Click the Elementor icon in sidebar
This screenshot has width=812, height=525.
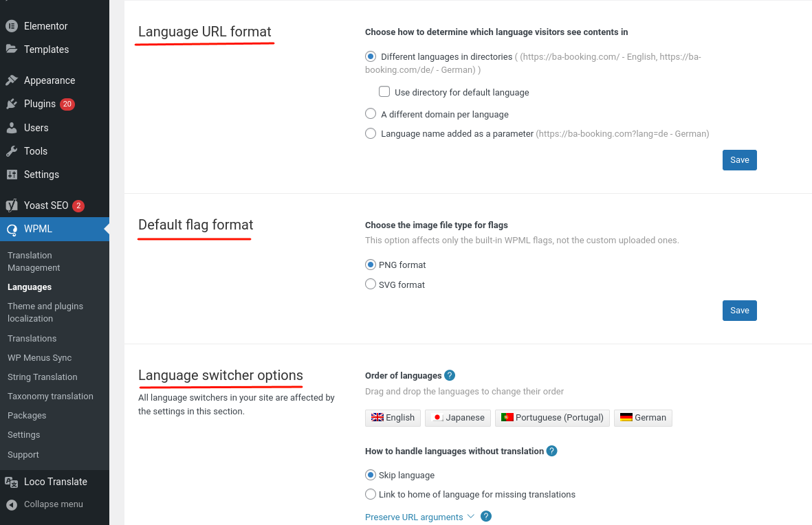[x=11, y=26]
